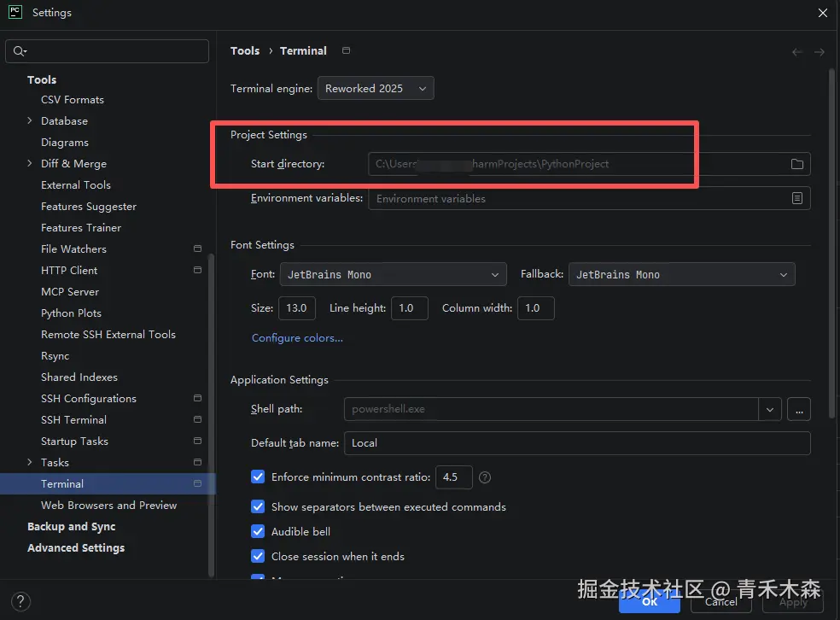Select Python Plots settings
The image size is (840, 620).
(71, 313)
